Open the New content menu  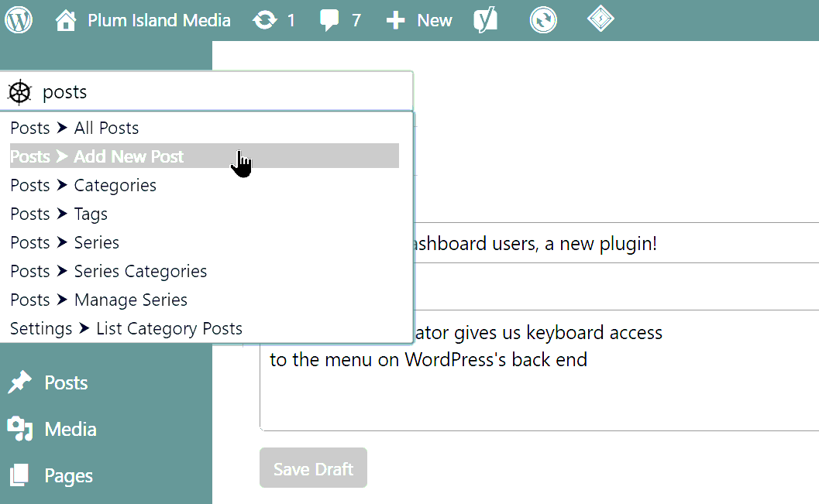click(x=434, y=20)
